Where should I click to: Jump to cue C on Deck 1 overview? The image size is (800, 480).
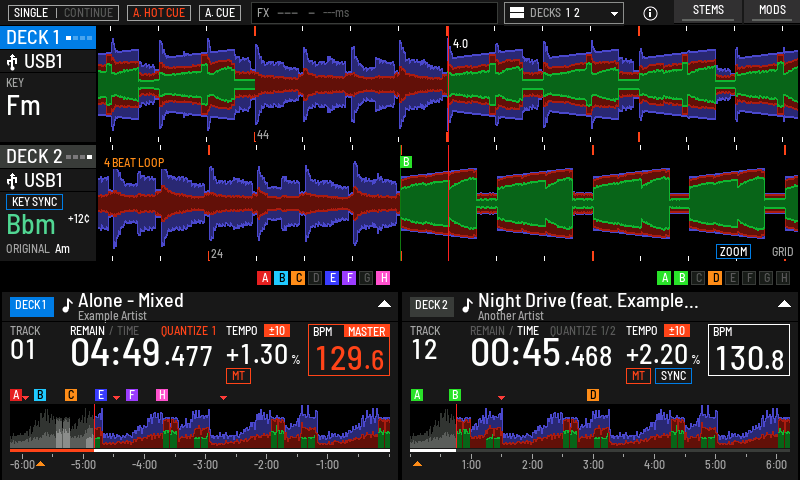click(x=71, y=395)
